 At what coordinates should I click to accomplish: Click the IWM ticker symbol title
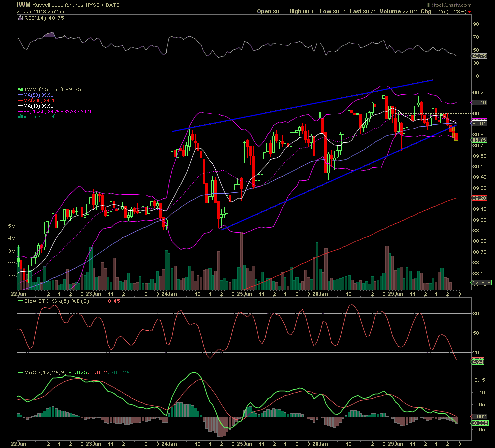coord(23,5)
